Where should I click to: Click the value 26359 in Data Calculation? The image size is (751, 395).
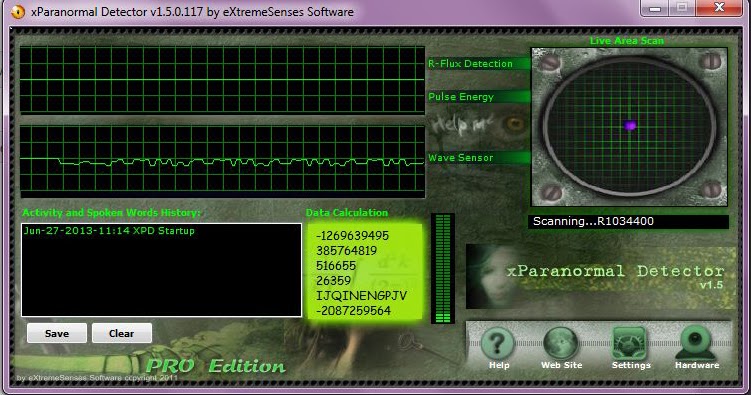(333, 281)
